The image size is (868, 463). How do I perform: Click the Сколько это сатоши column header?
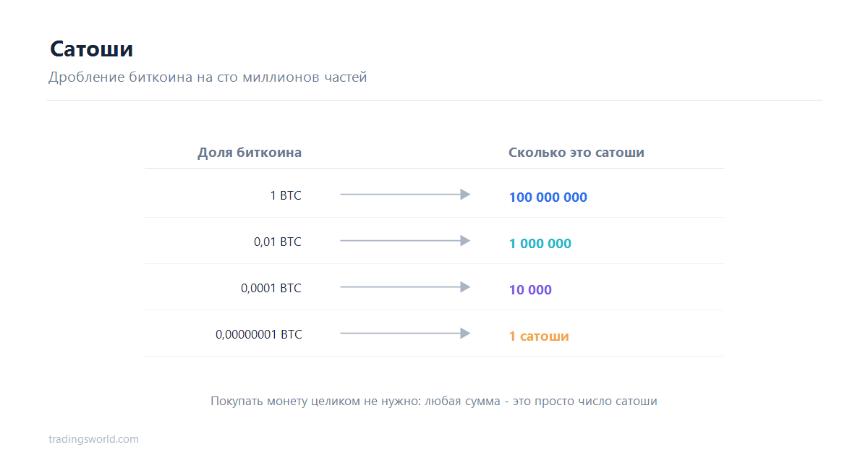(x=576, y=153)
